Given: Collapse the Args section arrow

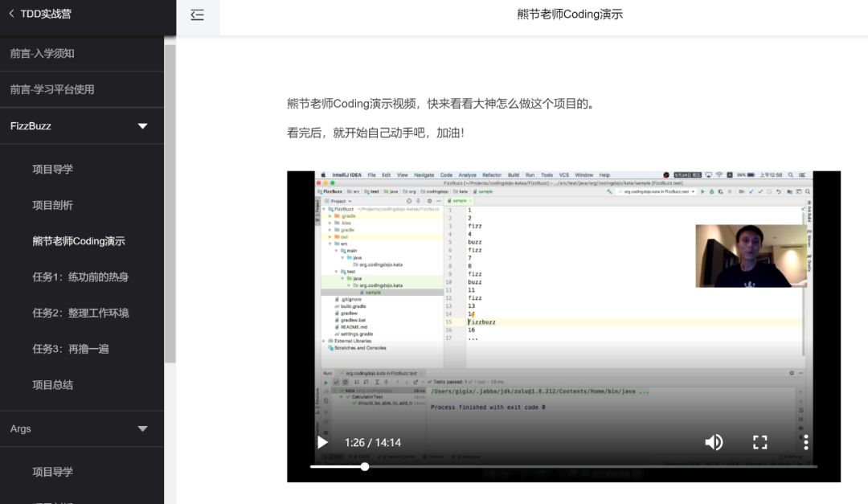Looking at the screenshot, I should [x=143, y=428].
